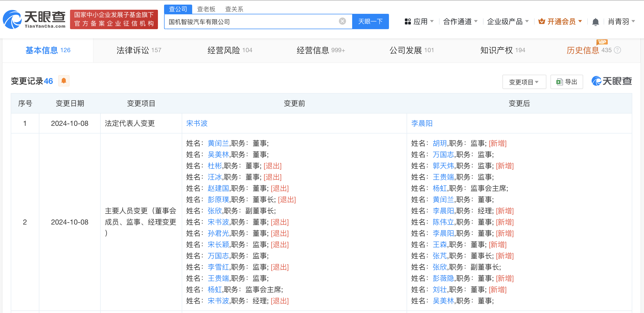Click the 天眼一下 search button

[371, 21]
